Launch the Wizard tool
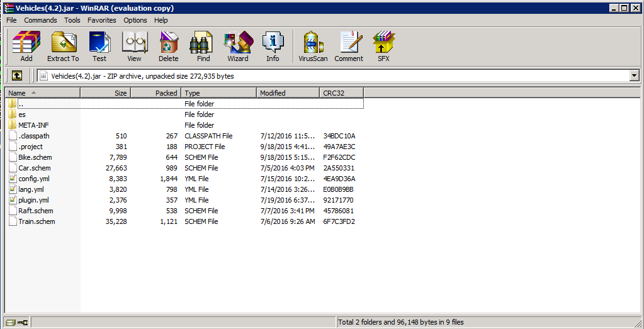 (238, 42)
